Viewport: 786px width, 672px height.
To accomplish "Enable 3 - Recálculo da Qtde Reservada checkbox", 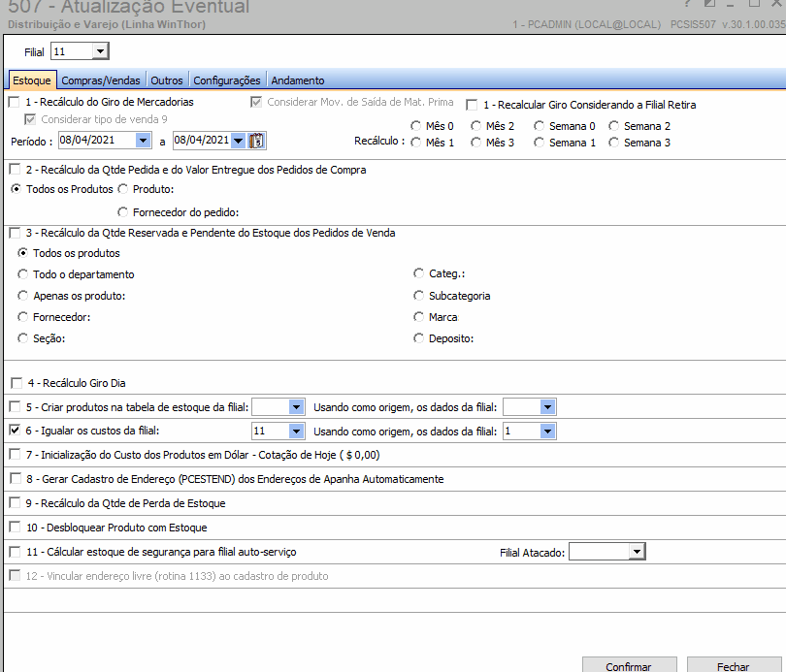I will [15, 233].
